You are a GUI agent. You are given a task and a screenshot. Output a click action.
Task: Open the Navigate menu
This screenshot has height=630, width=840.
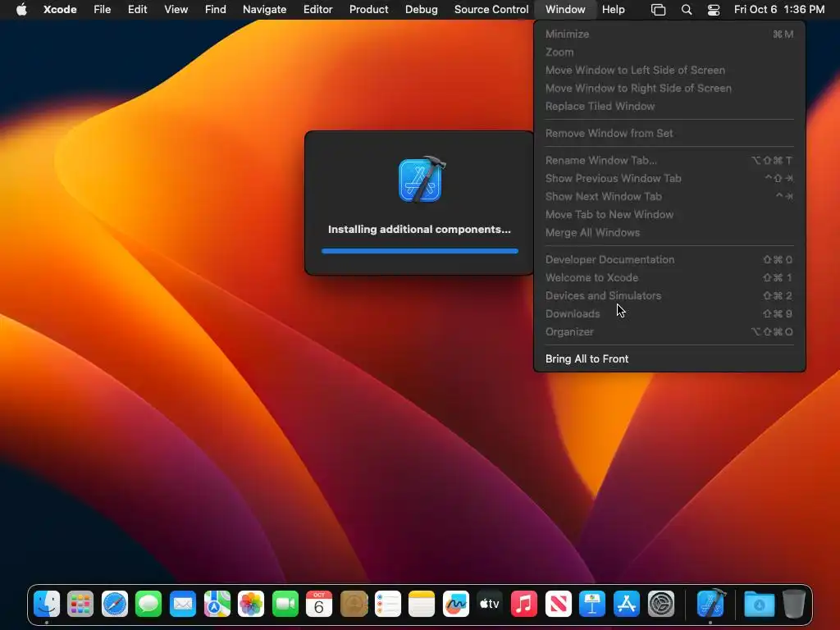265,9
